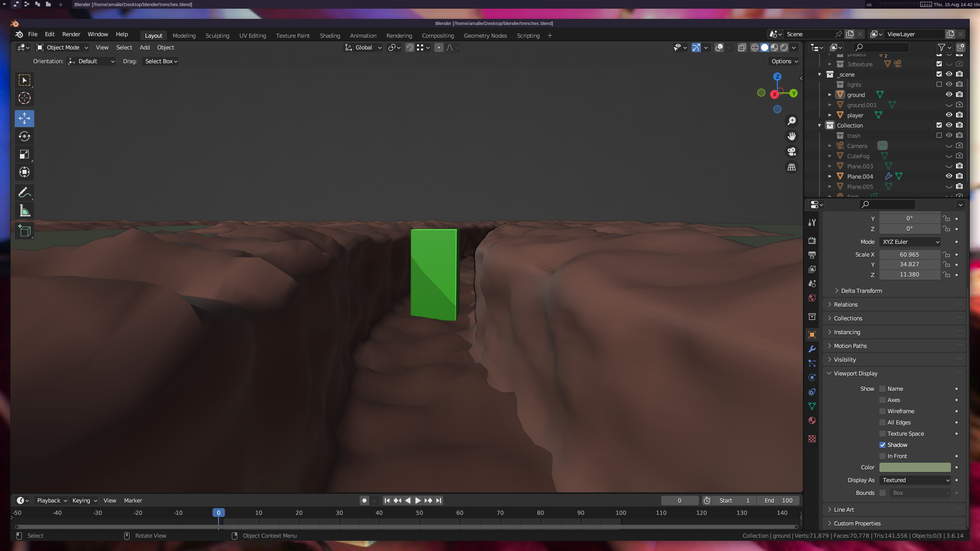
Task: Open the Display As dropdown
Action: coord(915,480)
